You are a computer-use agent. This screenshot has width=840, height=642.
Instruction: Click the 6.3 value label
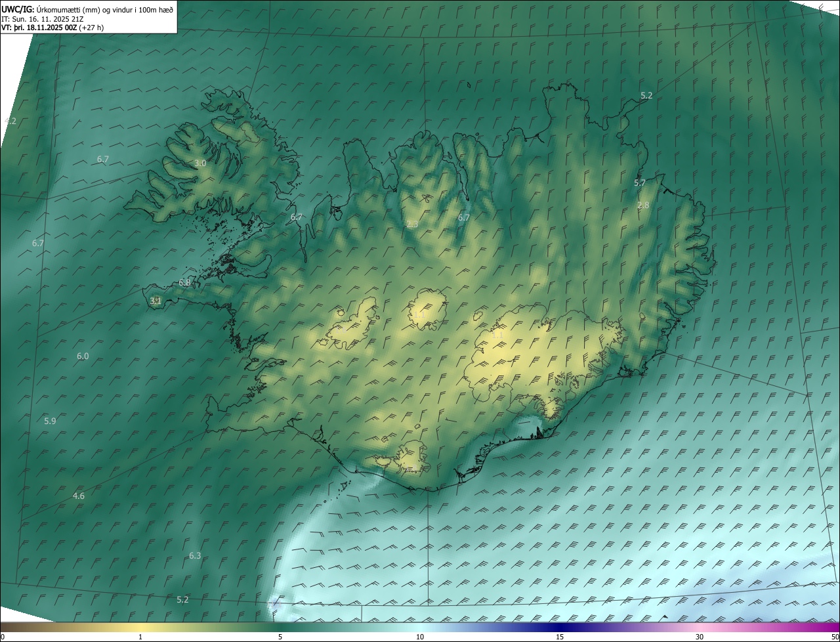[195, 555]
